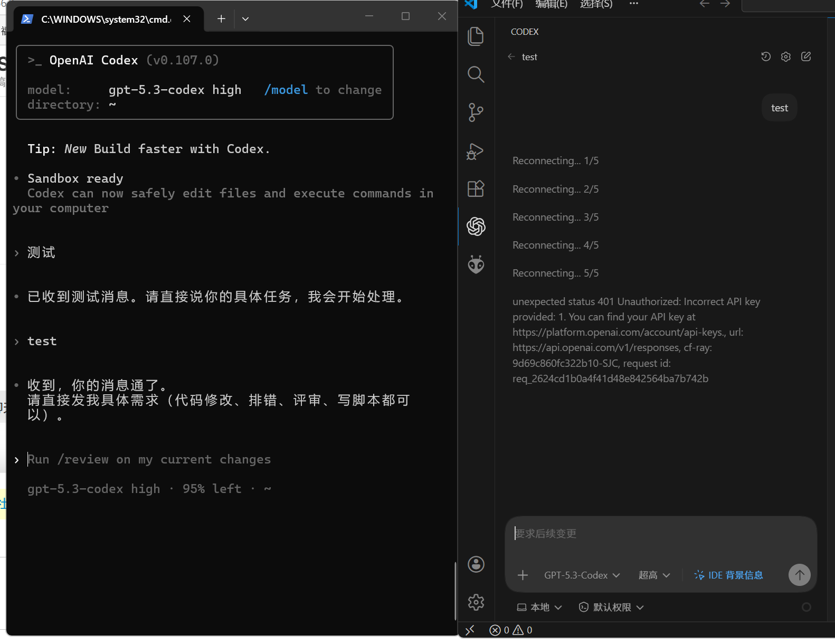Open the Extensions view
835x644 pixels.
coord(476,188)
